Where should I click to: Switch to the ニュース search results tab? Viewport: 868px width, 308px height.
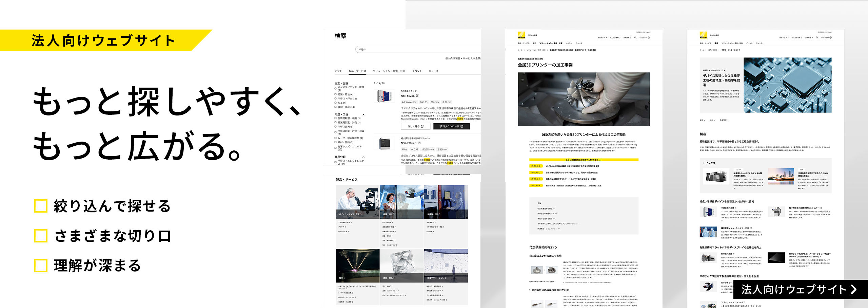pos(433,71)
